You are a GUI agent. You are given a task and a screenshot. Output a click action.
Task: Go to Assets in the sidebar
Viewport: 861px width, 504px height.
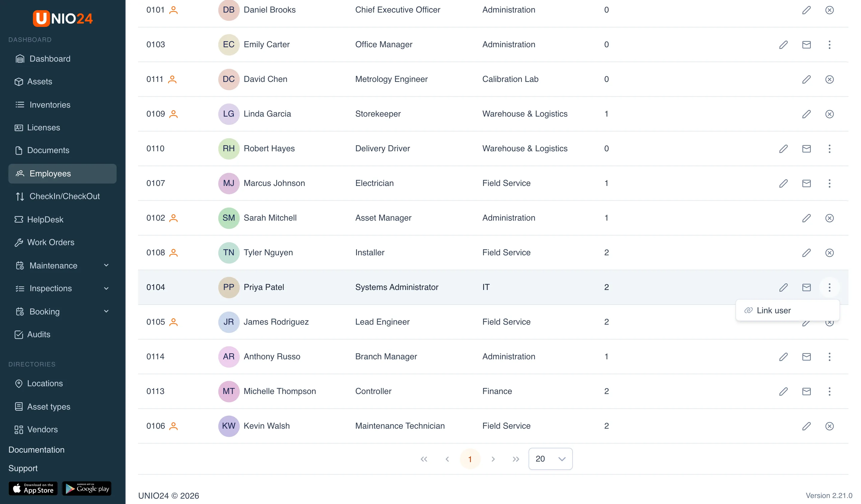pyautogui.click(x=62, y=82)
